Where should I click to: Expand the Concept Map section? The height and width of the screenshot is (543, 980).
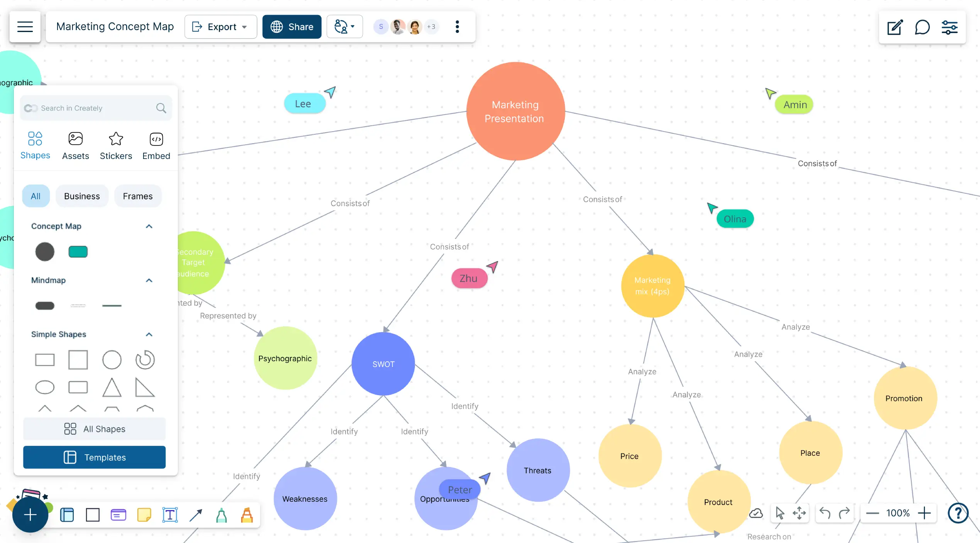coord(150,226)
